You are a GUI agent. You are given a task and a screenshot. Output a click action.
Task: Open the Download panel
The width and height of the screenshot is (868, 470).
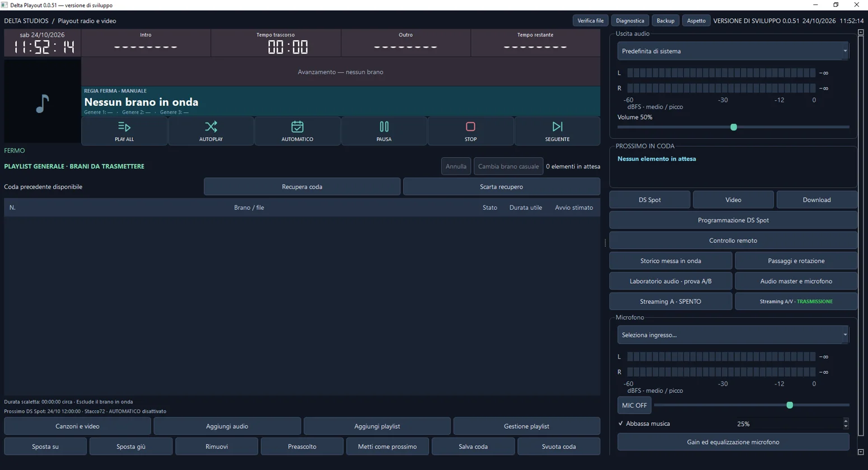pyautogui.click(x=816, y=200)
